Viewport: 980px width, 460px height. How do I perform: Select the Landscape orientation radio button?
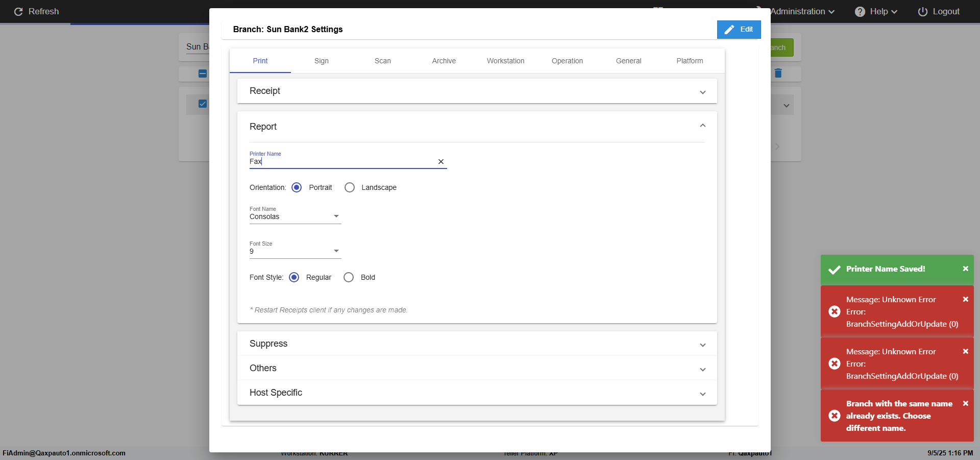(350, 187)
